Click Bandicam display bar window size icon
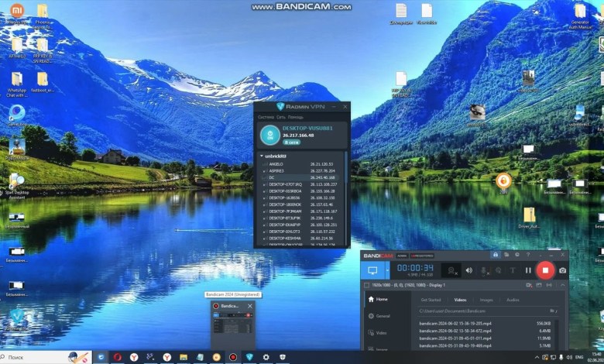This screenshot has width=604, height=364. pos(539,285)
